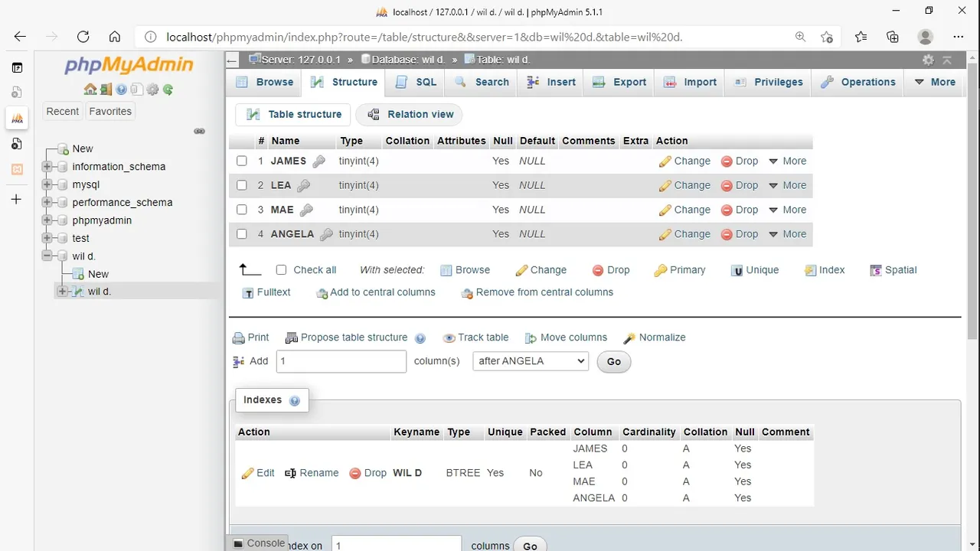The image size is (980, 551).
Task: Open the after ANGELA position dropdown
Action: click(531, 361)
